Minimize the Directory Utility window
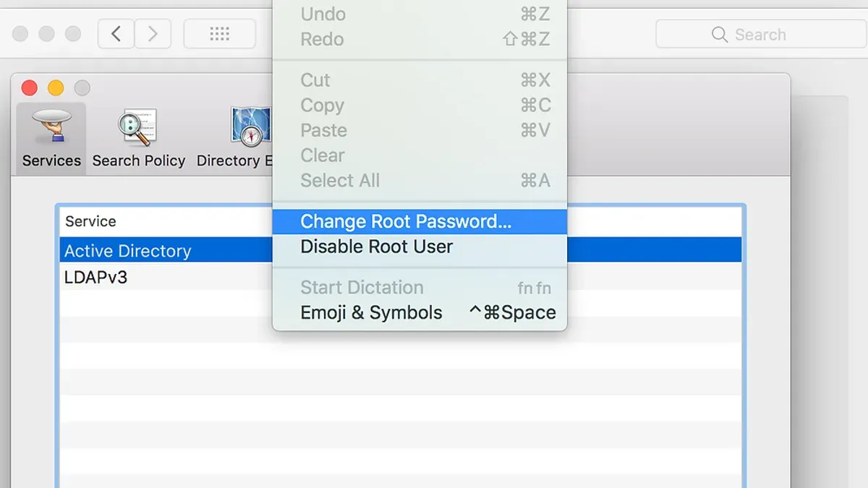 tap(56, 88)
